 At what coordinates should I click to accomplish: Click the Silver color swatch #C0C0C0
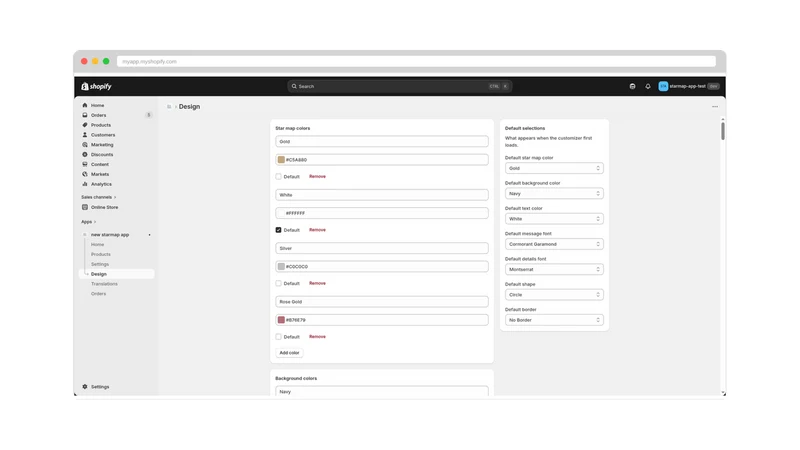tap(281, 266)
